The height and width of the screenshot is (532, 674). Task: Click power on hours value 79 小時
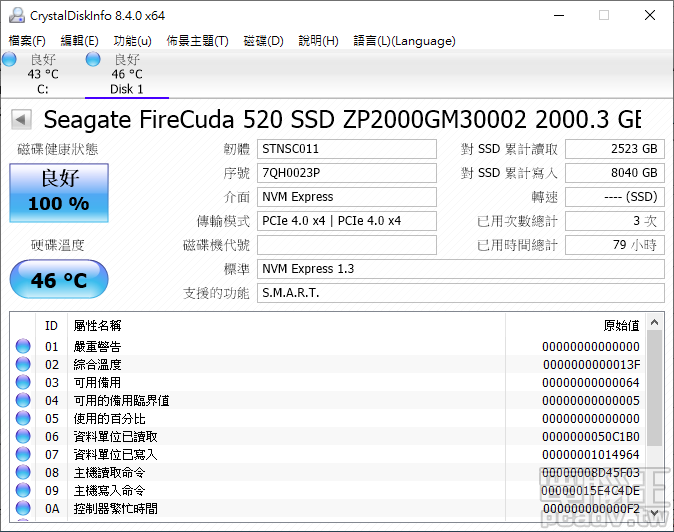point(615,245)
